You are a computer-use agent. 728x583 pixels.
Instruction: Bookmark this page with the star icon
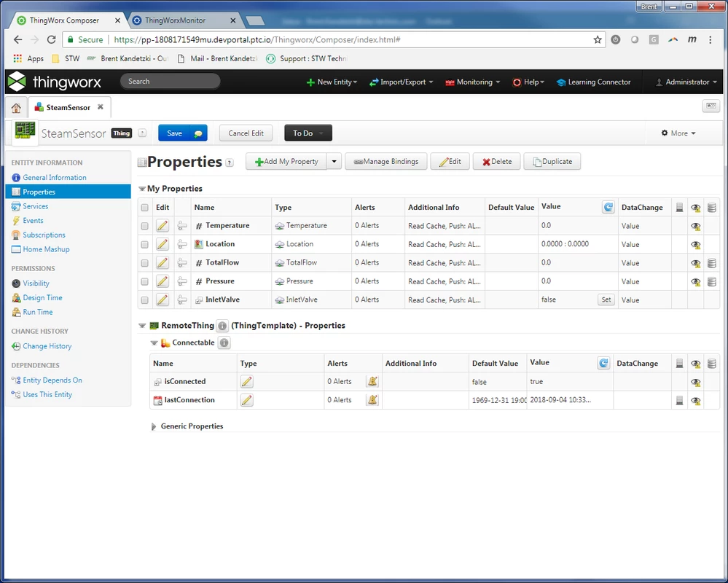[597, 39]
